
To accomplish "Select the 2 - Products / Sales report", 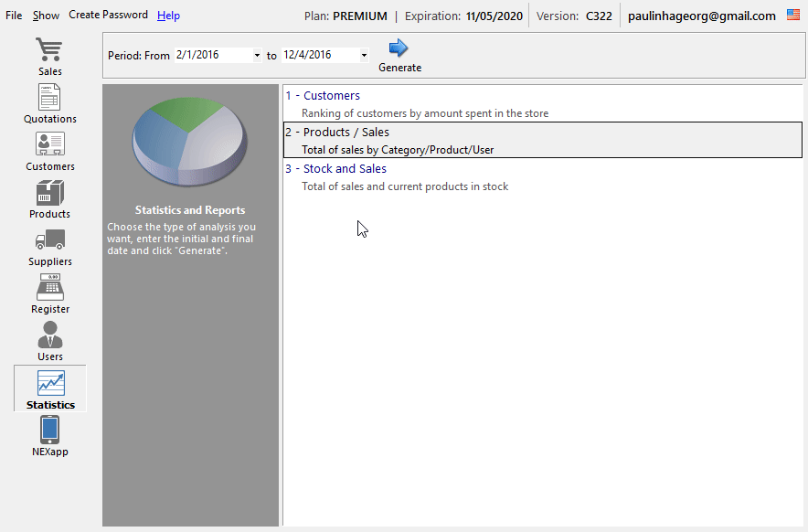I will [x=543, y=140].
